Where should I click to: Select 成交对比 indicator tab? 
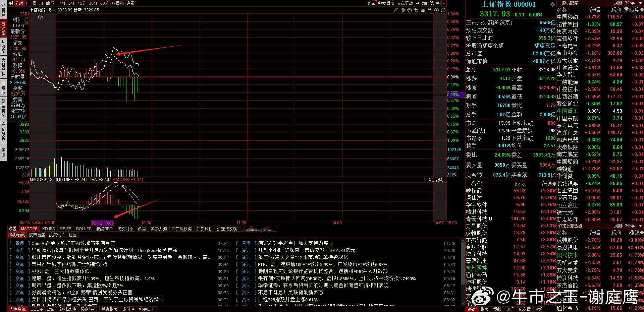125,229
